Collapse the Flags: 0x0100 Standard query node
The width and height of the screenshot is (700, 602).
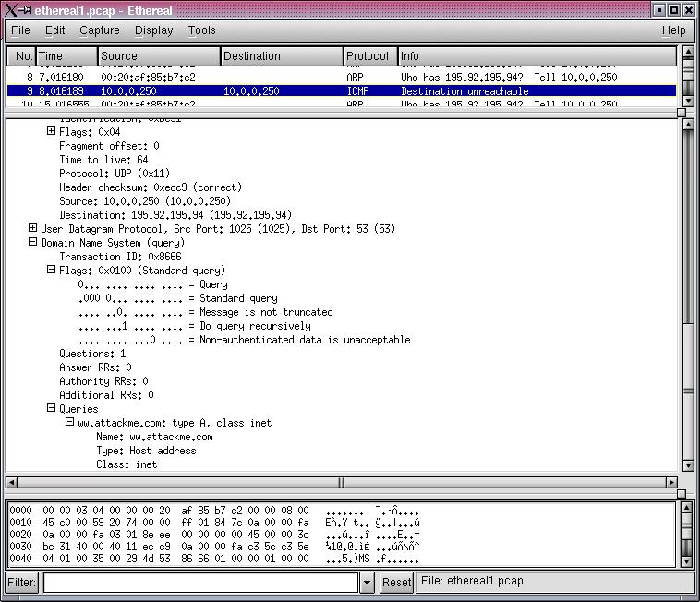(x=52, y=270)
